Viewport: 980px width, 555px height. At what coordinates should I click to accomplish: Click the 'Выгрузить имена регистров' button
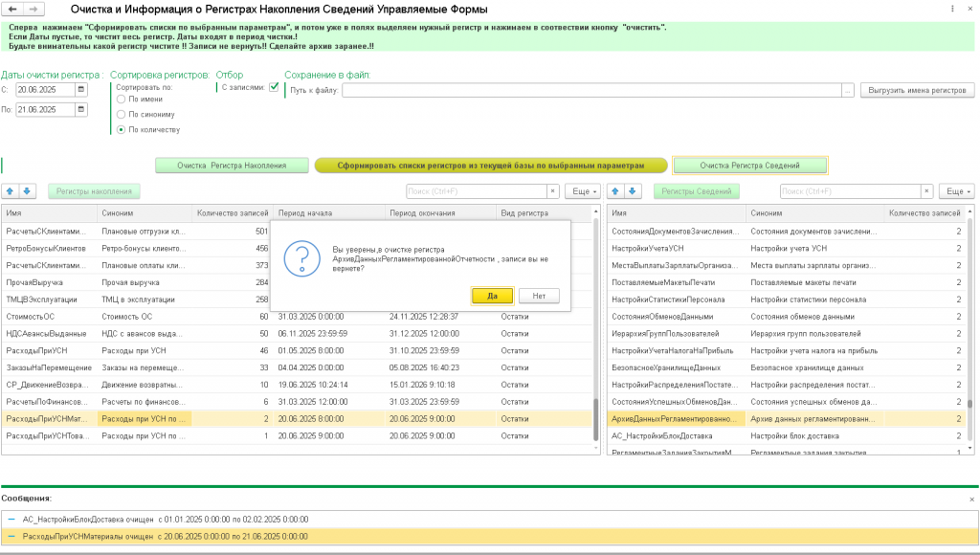tap(917, 90)
